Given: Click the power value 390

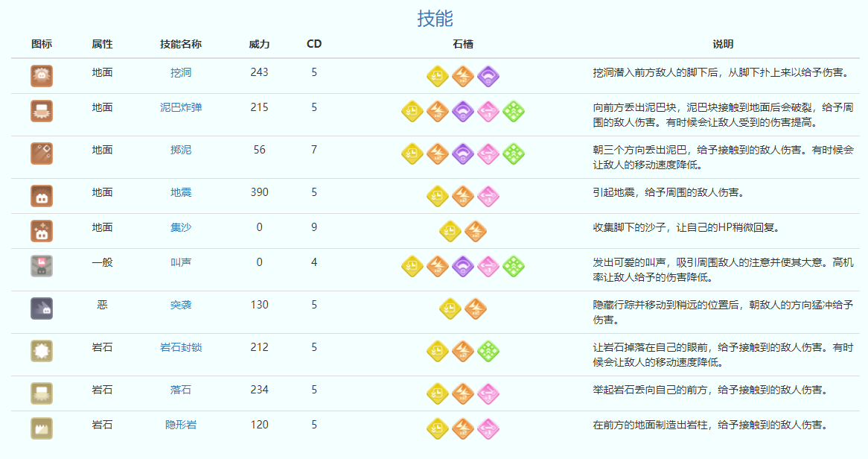Looking at the screenshot, I should (x=259, y=192).
